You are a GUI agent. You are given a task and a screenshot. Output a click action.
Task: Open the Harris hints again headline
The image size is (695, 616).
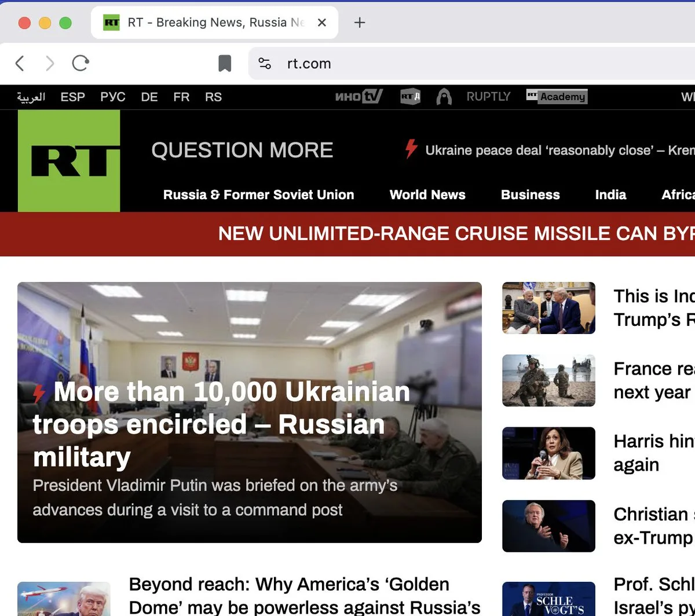point(654,453)
